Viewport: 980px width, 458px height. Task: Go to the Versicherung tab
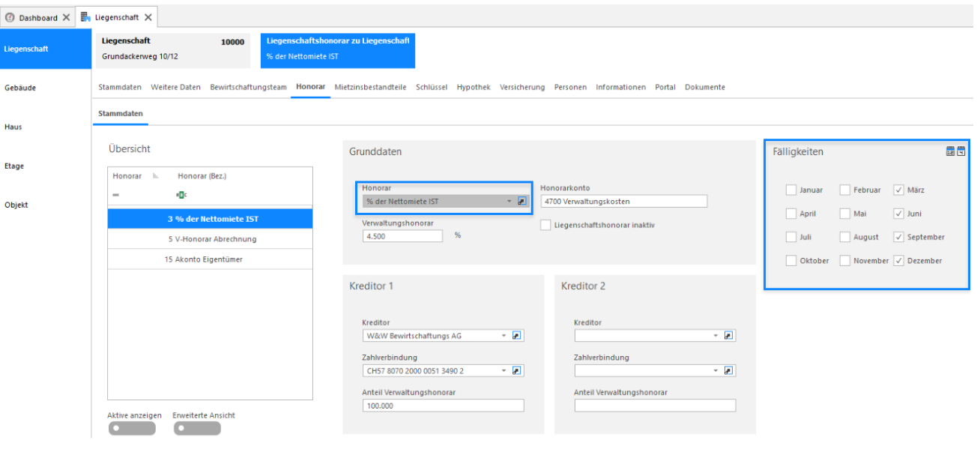pos(522,87)
